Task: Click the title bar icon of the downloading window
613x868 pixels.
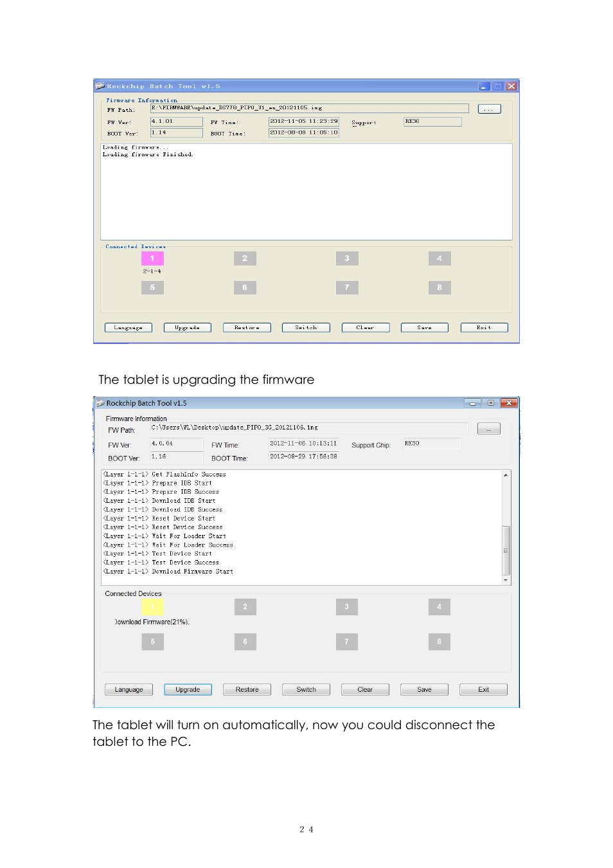Action: [x=100, y=403]
